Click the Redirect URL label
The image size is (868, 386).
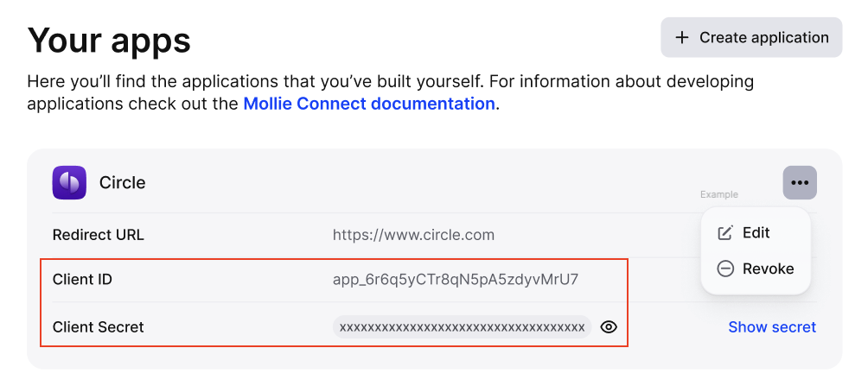click(x=98, y=235)
